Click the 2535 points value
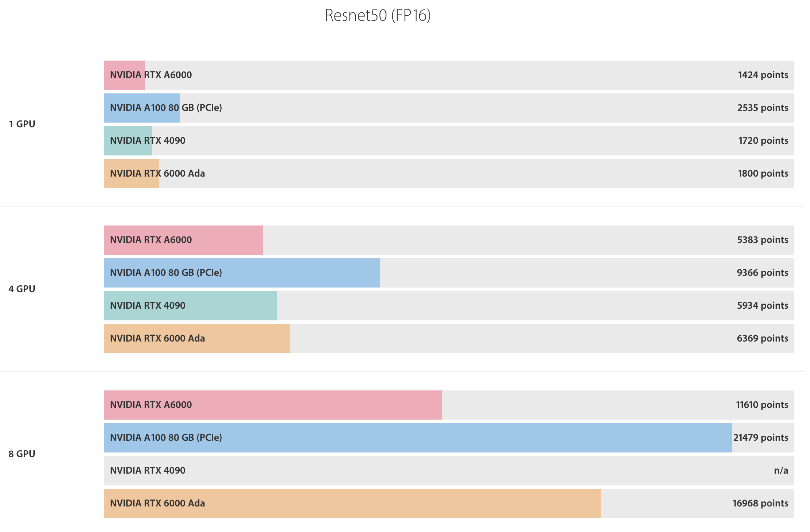The image size is (810, 532). click(763, 108)
